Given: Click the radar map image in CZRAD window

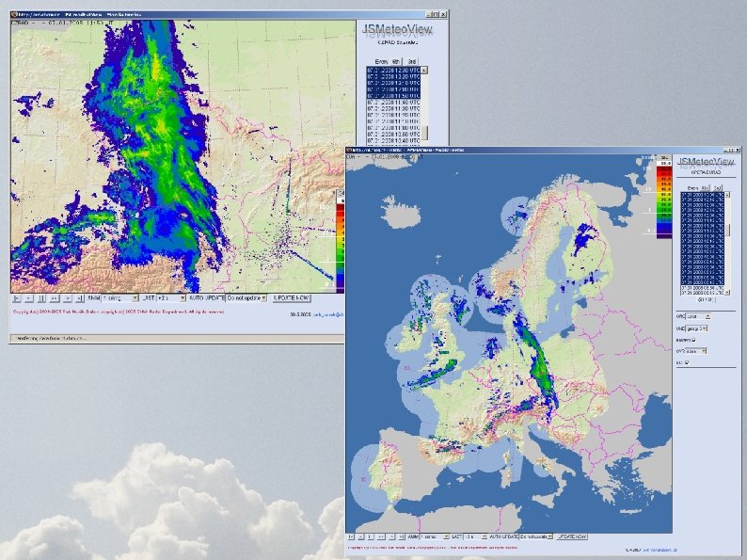Looking at the screenshot, I should [x=183, y=156].
